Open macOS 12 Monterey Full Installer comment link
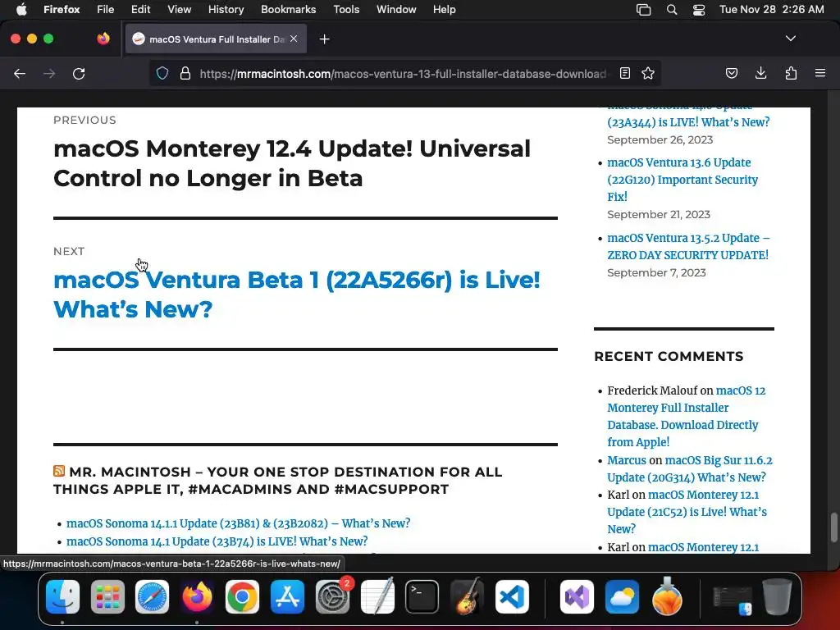The height and width of the screenshot is (630, 840). (687, 416)
